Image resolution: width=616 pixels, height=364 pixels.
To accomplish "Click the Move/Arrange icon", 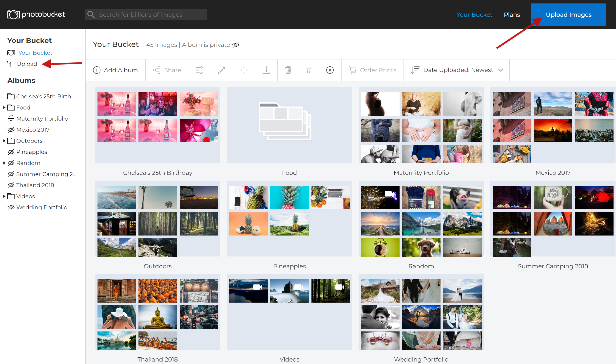I will tap(244, 70).
